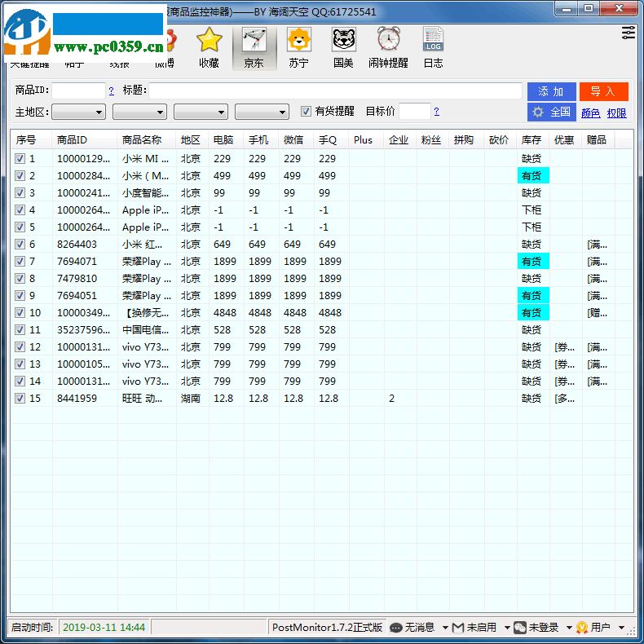644x644 pixels.
Task: Select the 湖南 region cell
Action: click(x=191, y=399)
